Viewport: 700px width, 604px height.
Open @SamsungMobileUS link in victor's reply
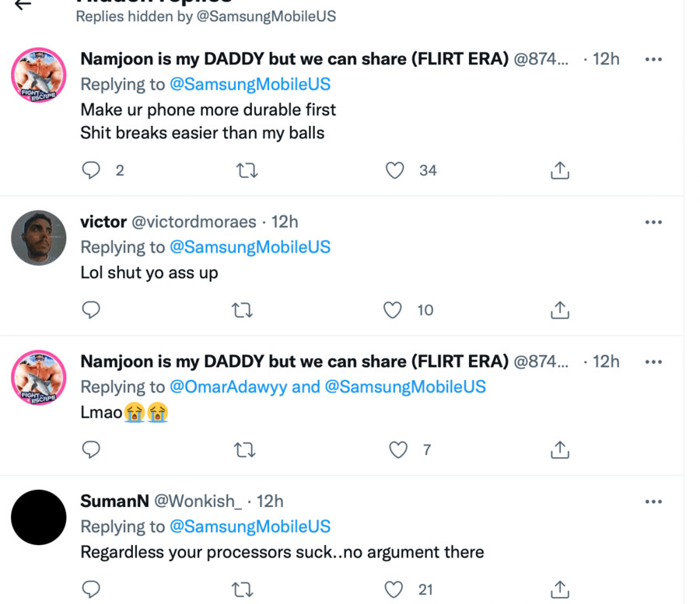click(x=250, y=247)
